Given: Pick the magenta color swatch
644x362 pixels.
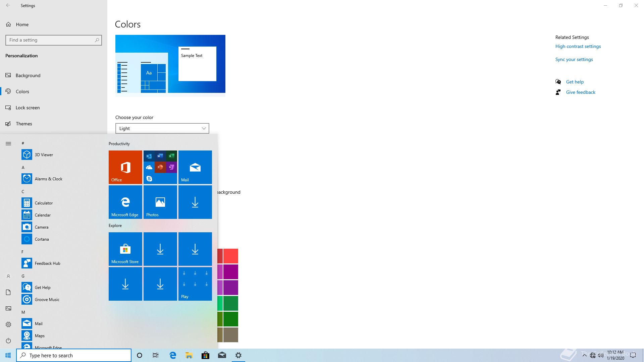Looking at the screenshot, I should click(x=231, y=272).
